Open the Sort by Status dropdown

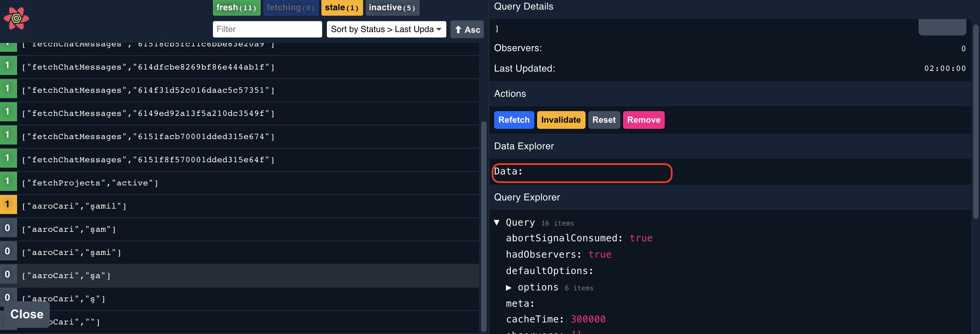click(x=386, y=29)
